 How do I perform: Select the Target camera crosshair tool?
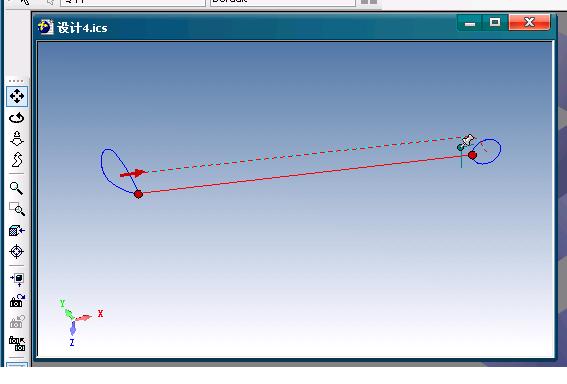coord(17,251)
